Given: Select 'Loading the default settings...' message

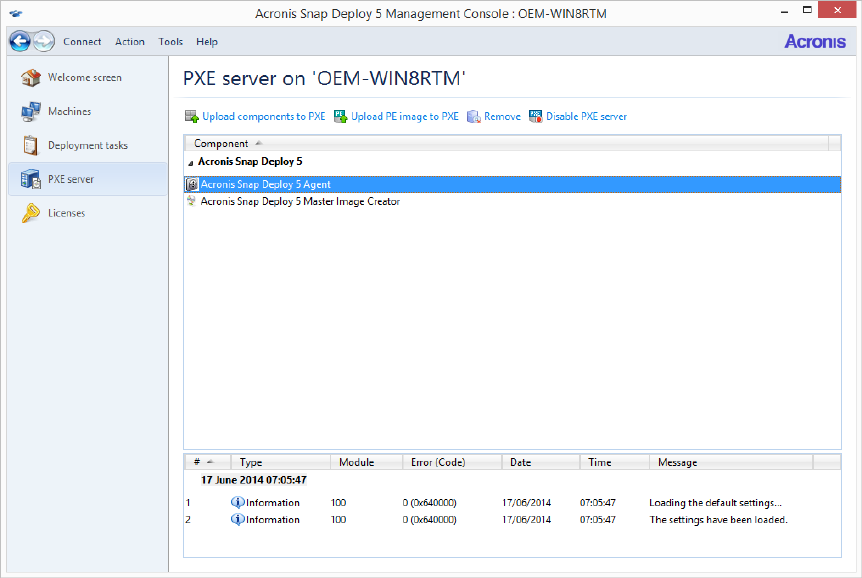Looking at the screenshot, I should tap(715, 503).
